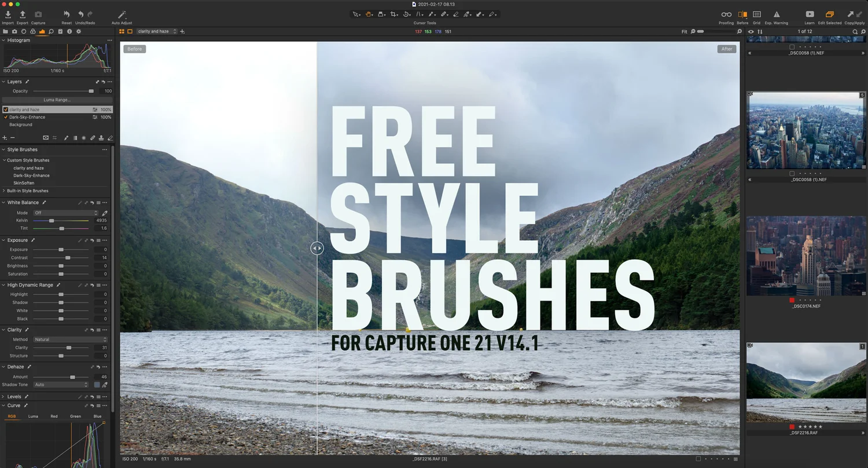Delete layer with minus icon
Screen dimensions: 868x468
click(12, 138)
